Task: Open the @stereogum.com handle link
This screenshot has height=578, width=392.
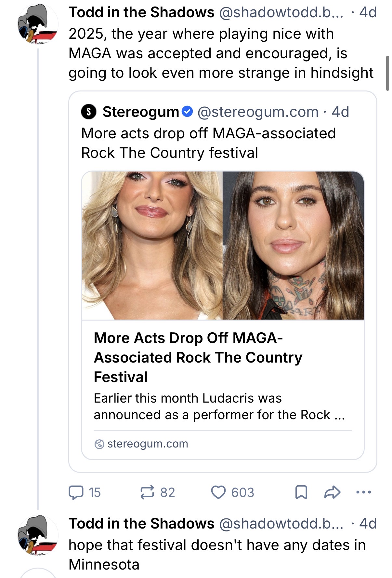Action: tap(258, 112)
